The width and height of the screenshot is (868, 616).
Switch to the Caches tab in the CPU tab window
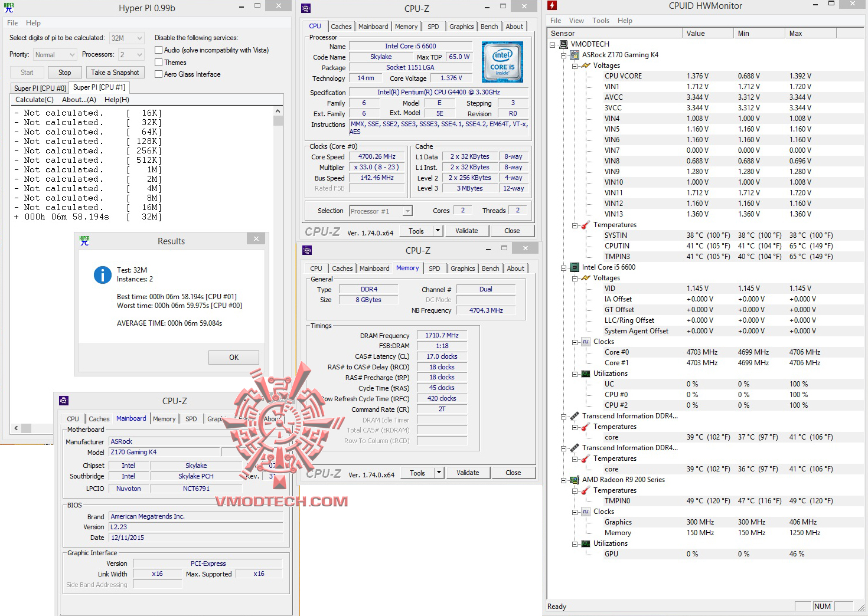(x=341, y=27)
